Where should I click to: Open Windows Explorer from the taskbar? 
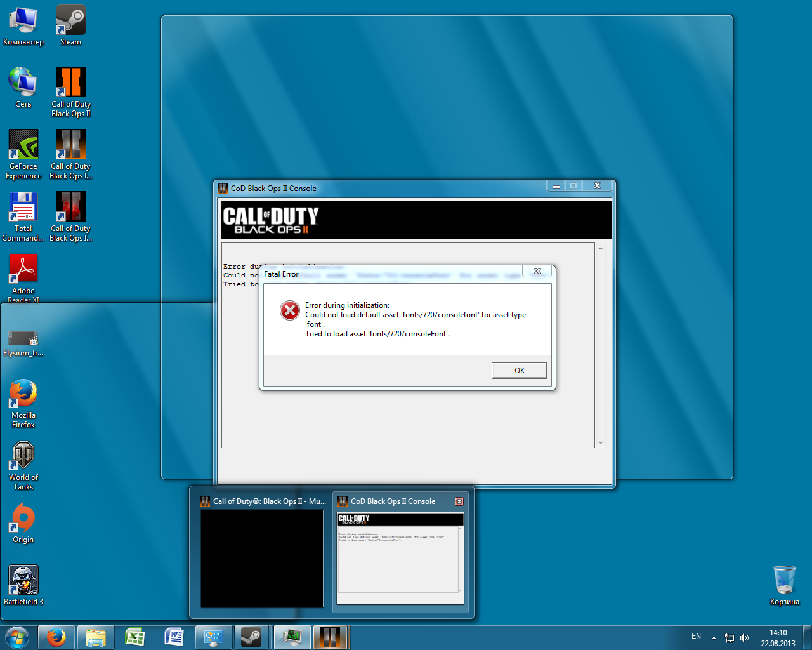pos(96,637)
